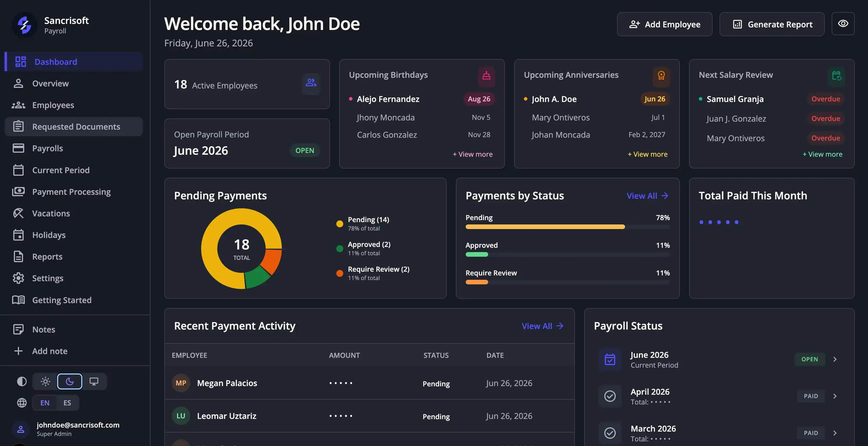Go to Requested Documents menu item

[x=74, y=127]
